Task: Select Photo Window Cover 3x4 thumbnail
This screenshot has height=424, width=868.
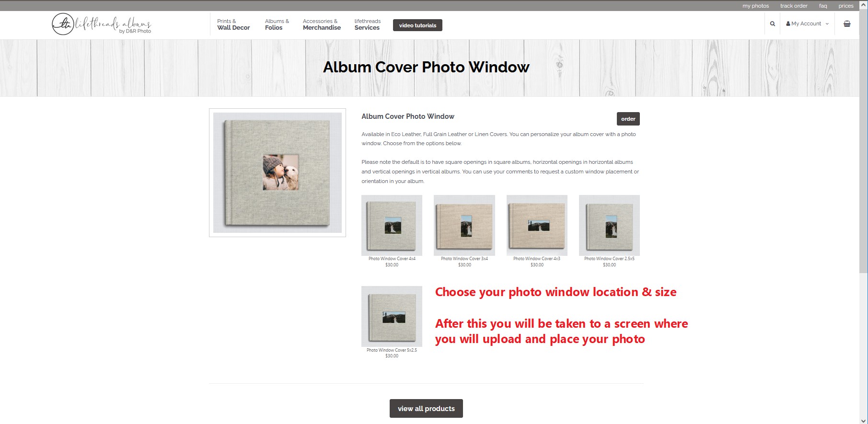Action: (464, 225)
